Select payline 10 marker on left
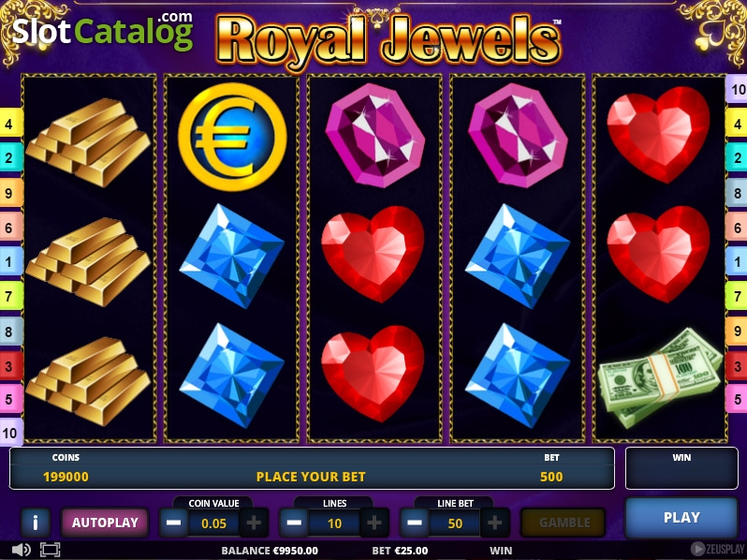The height and width of the screenshot is (560, 747). (x=10, y=433)
